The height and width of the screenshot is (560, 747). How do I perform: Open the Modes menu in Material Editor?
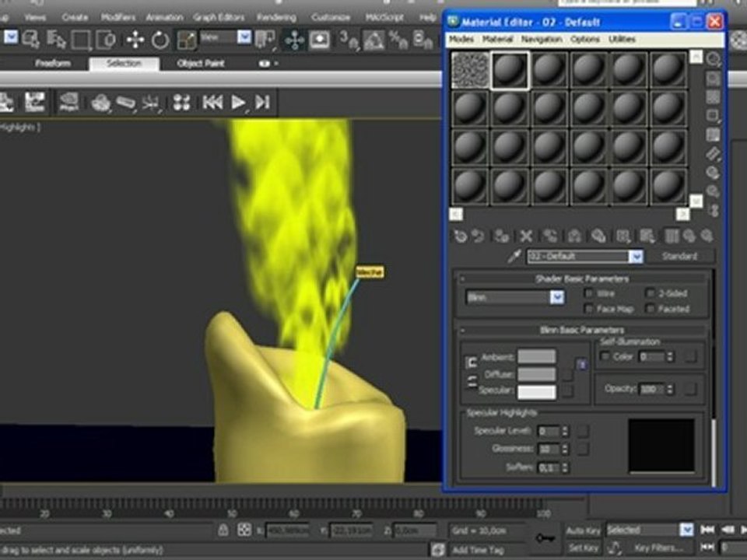point(461,39)
